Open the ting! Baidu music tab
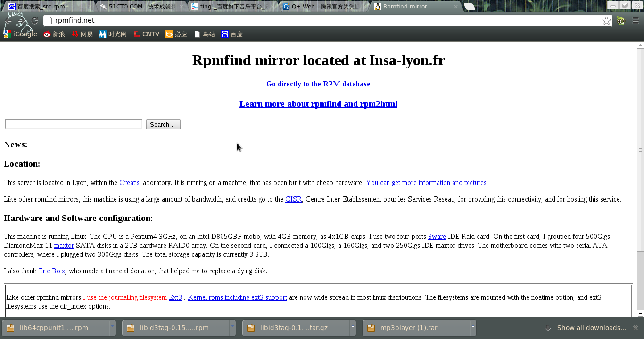The height and width of the screenshot is (339, 644). coord(232,7)
